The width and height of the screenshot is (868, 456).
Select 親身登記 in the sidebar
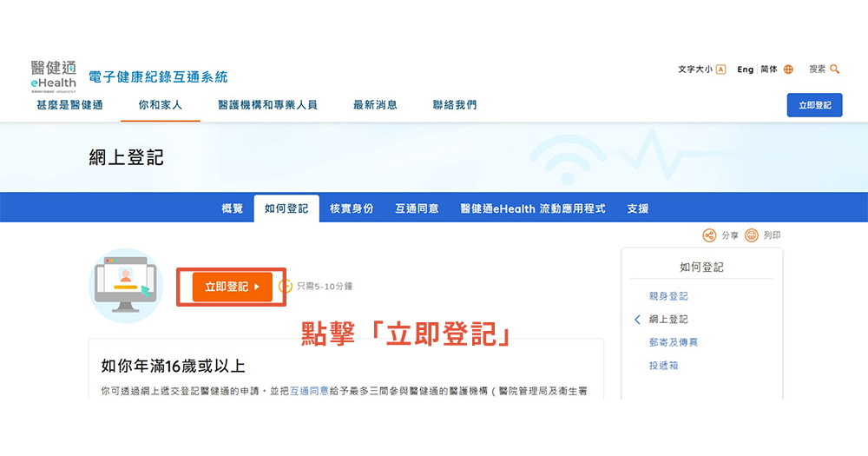tap(668, 296)
